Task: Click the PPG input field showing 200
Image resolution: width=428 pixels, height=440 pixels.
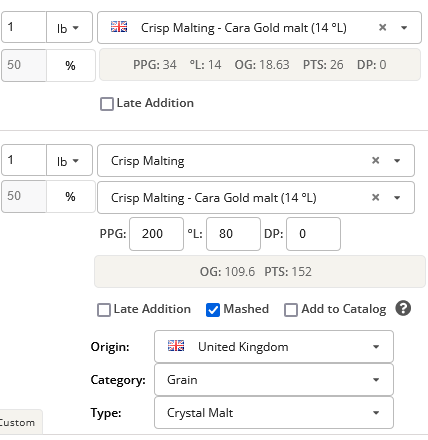Action: click(156, 234)
